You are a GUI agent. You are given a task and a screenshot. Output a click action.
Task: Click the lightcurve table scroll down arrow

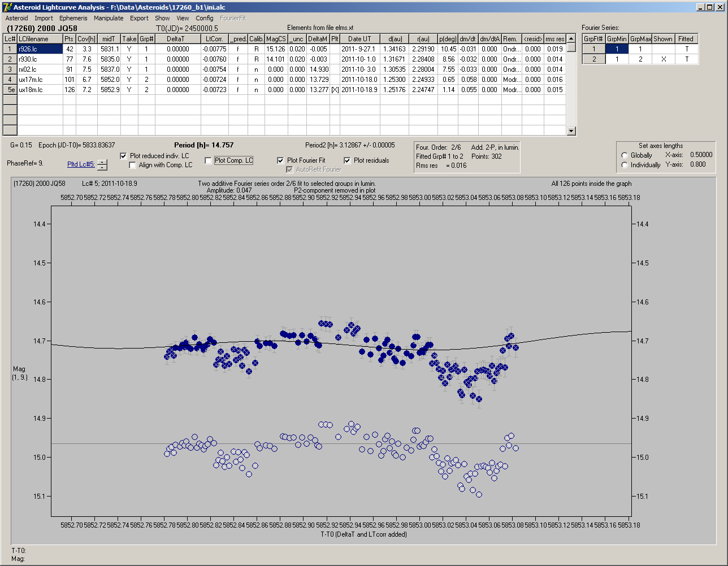pos(571,131)
